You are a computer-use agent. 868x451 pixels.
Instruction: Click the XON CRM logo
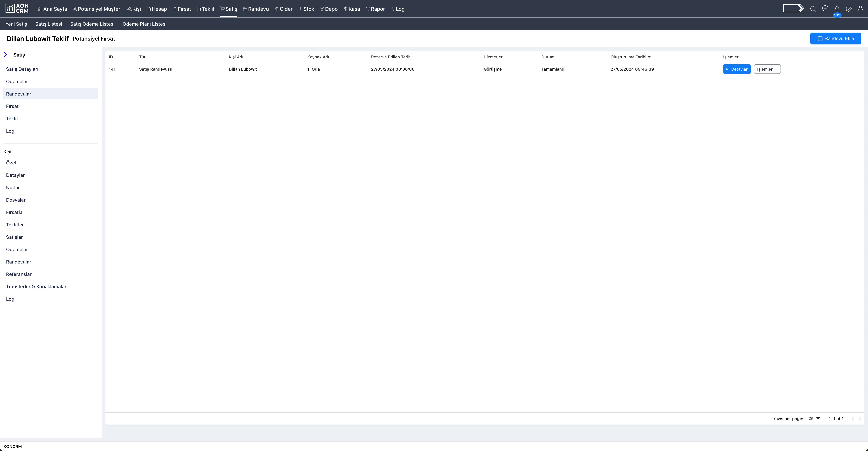click(17, 8)
